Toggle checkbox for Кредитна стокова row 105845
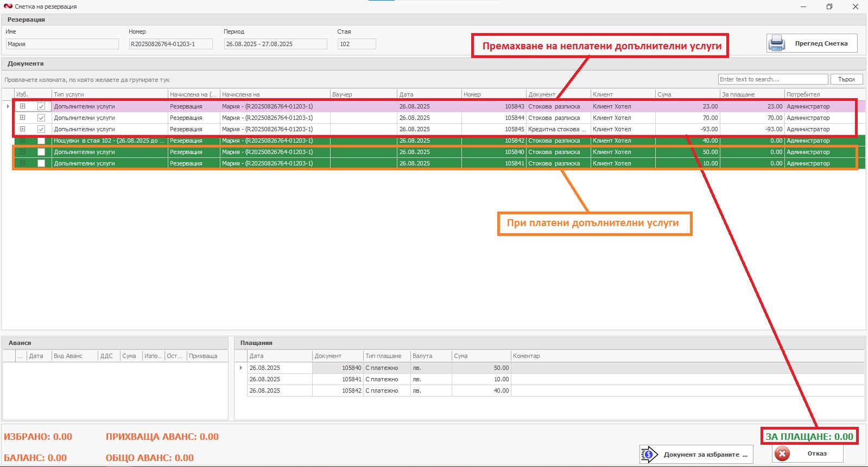This screenshot has width=868, height=467. (x=41, y=129)
